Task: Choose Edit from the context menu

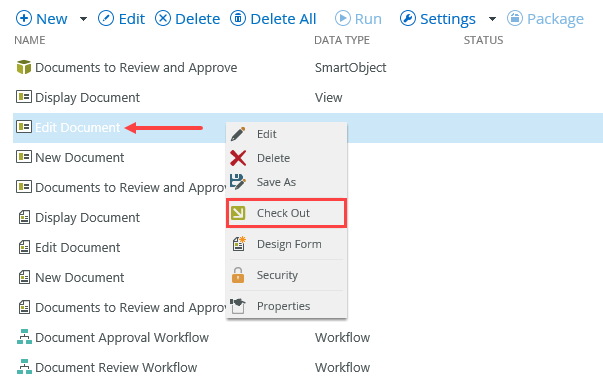Action: 287,134
